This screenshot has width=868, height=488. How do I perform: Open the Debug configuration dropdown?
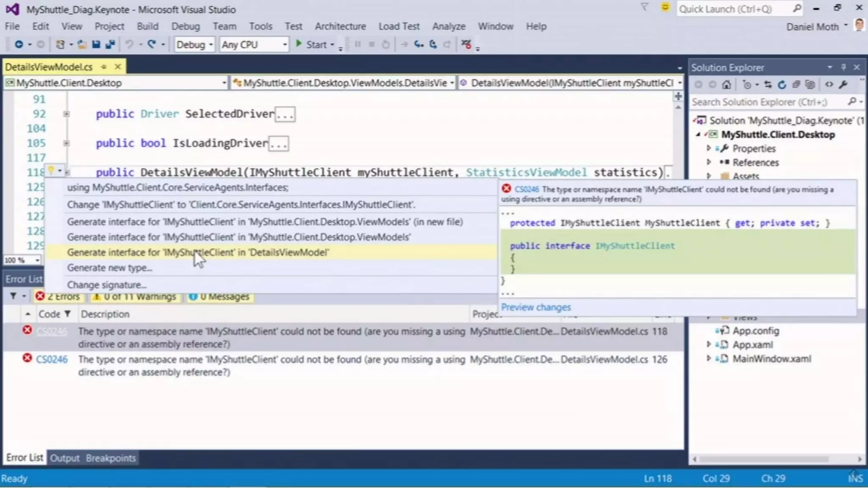195,44
